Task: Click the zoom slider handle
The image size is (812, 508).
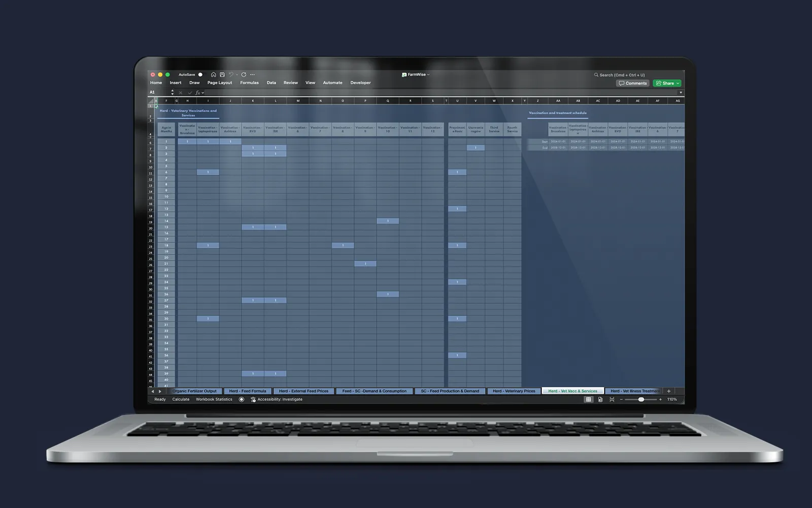Action: click(641, 399)
